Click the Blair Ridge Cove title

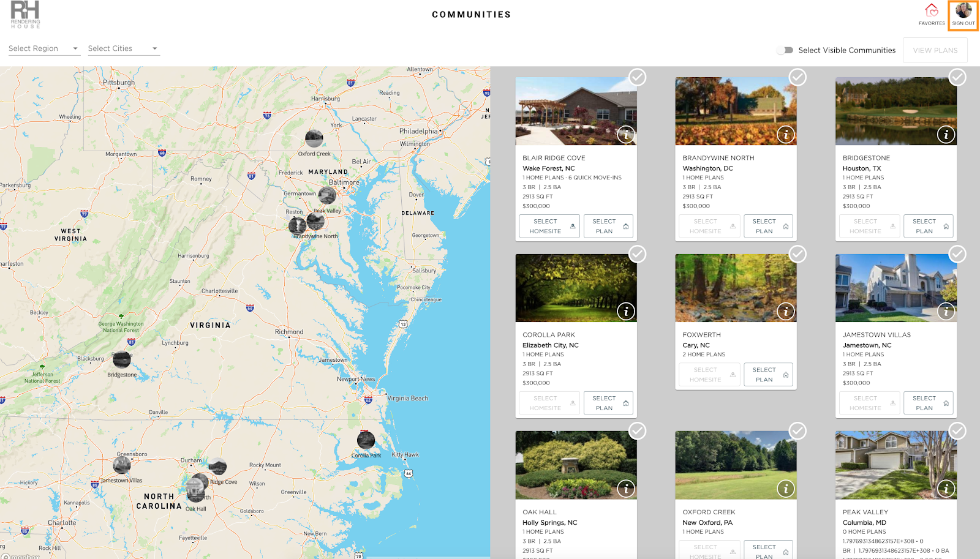click(x=554, y=158)
